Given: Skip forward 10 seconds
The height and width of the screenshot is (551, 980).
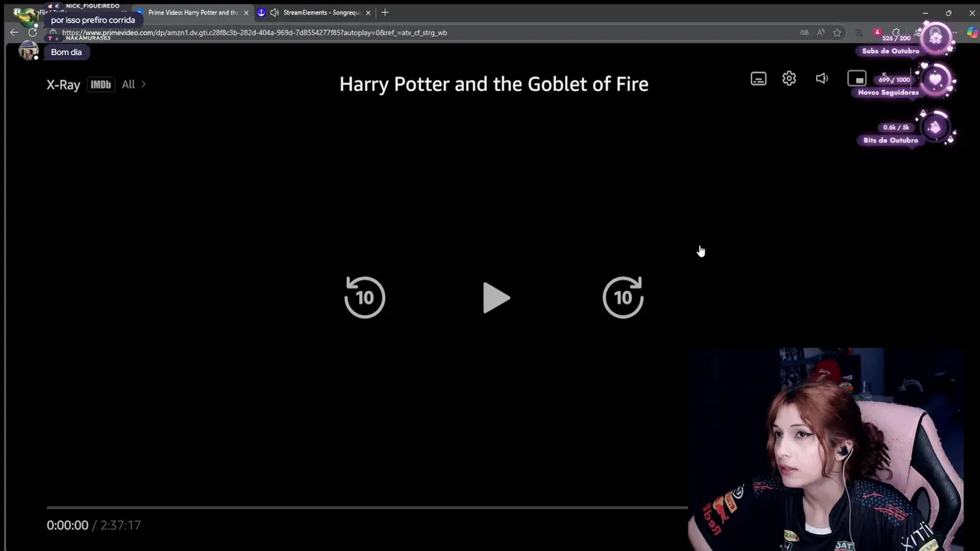Looking at the screenshot, I should click(x=623, y=297).
